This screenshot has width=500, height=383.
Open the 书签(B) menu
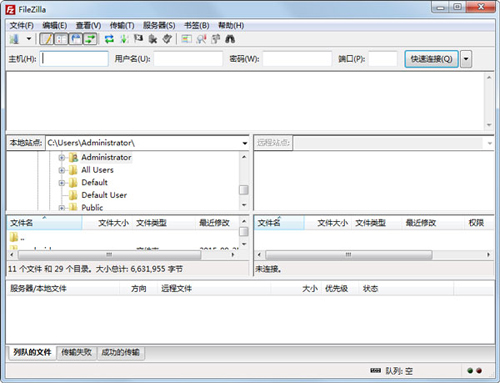pyautogui.click(x=197, y=25)
